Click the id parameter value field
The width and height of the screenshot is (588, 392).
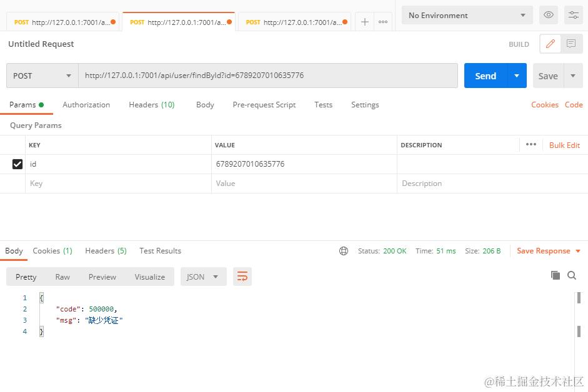304,164
